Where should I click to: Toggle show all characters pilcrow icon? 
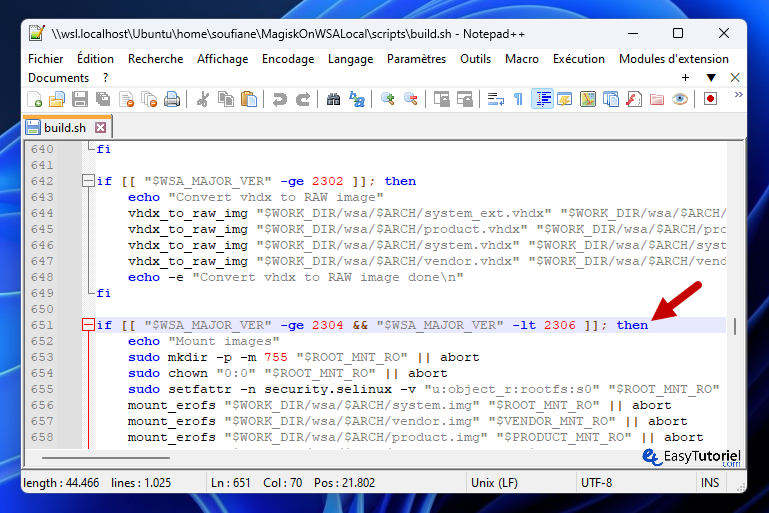click(x=518, y=100)
